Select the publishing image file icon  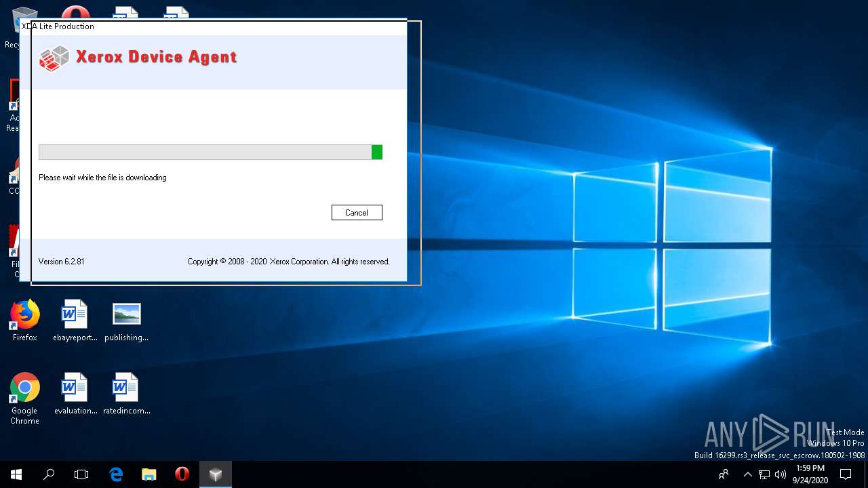tap(126, 321)
